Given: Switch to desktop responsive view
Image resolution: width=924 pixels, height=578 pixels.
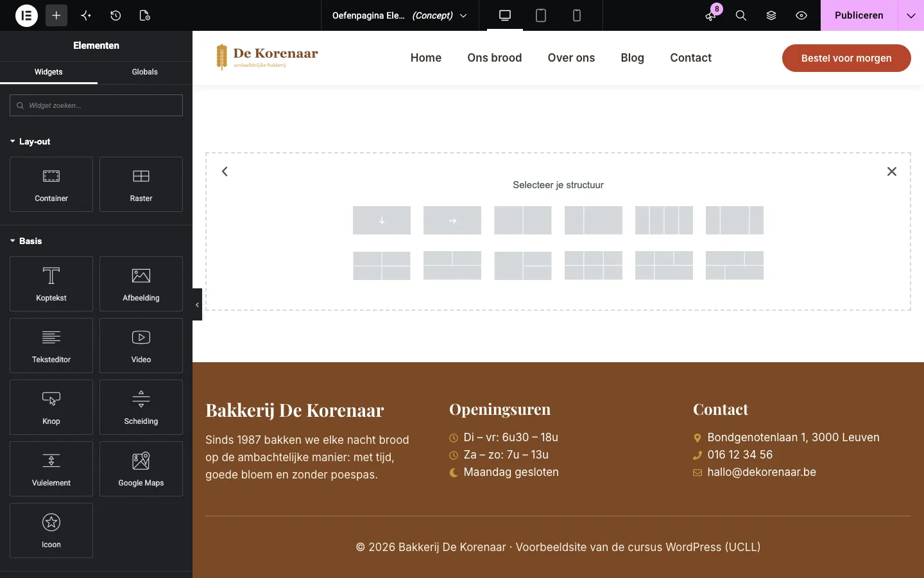Looking at the screenshot, I should 505,15.
